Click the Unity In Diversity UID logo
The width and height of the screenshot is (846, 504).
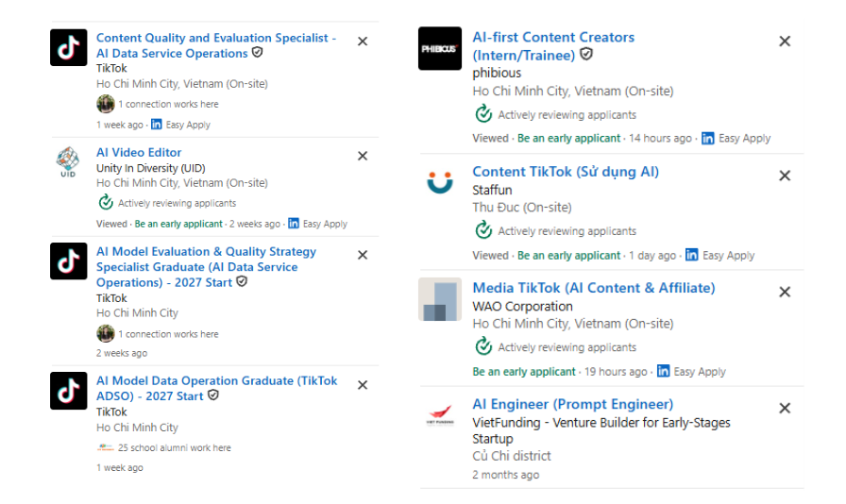68,161
